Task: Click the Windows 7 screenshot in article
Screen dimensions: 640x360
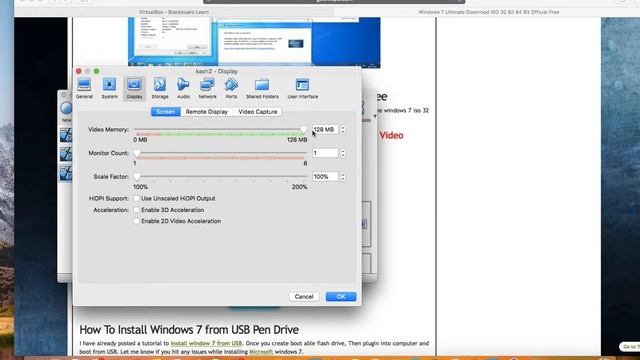Action: click(254, 42)
